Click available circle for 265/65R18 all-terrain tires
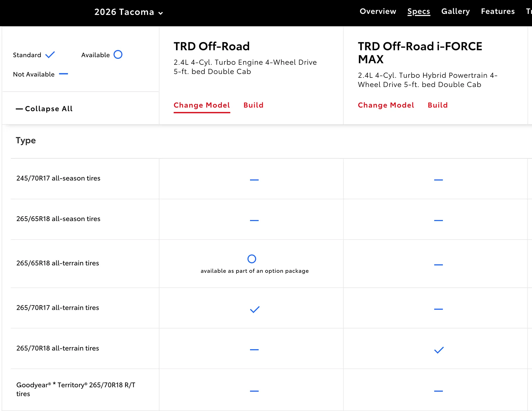This screenshot has height=411, width=532. pyautogui.click(x=252, y=259)
